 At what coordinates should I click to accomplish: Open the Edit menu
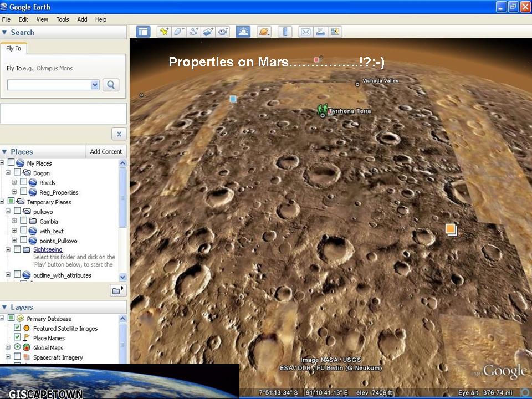tap(23, 19)
